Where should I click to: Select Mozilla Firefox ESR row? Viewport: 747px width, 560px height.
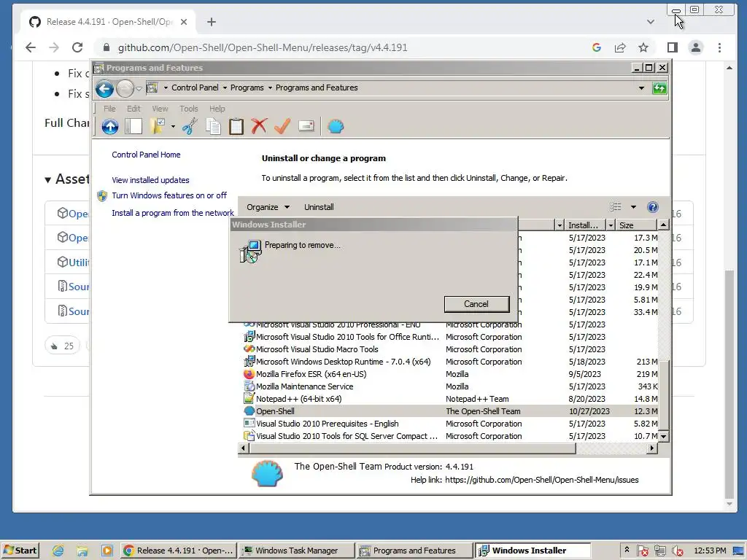pyautogui.click(x=450, y=374)
